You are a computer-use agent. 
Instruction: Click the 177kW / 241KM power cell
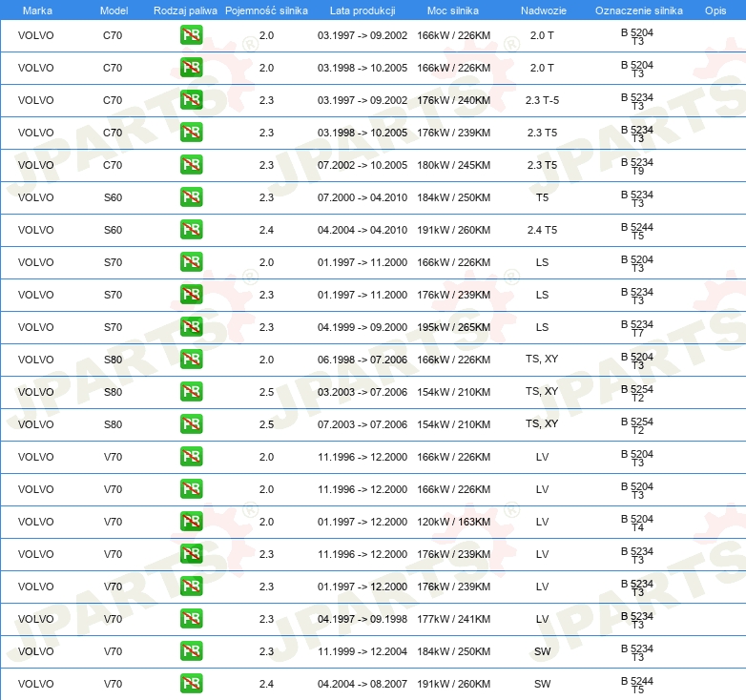pyautogui.click(x=453, y=619)
